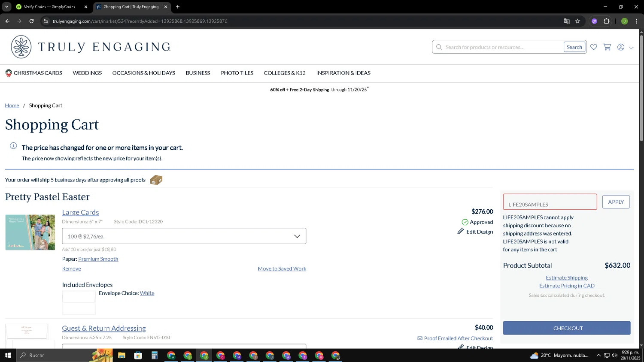Open the Inspiration & Ideas menu
644x362 pixels.
pyautogui.click(x=343, y=73)
